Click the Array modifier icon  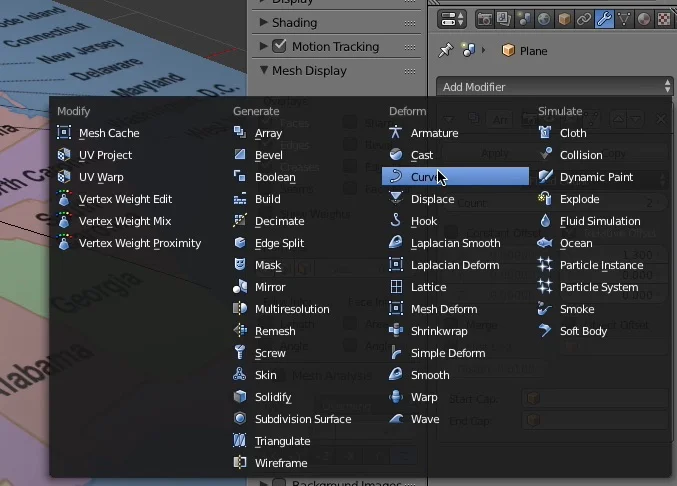(x=240, y=132)
